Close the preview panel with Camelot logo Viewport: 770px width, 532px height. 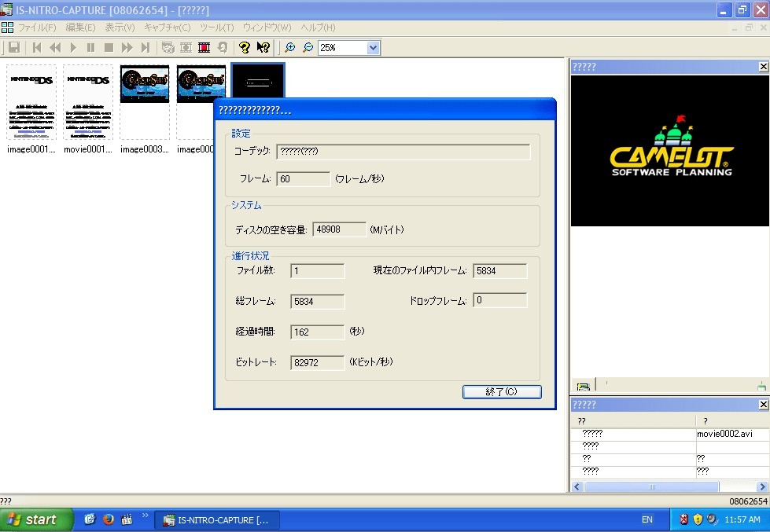pyautogui.click(x=763, y=67)
